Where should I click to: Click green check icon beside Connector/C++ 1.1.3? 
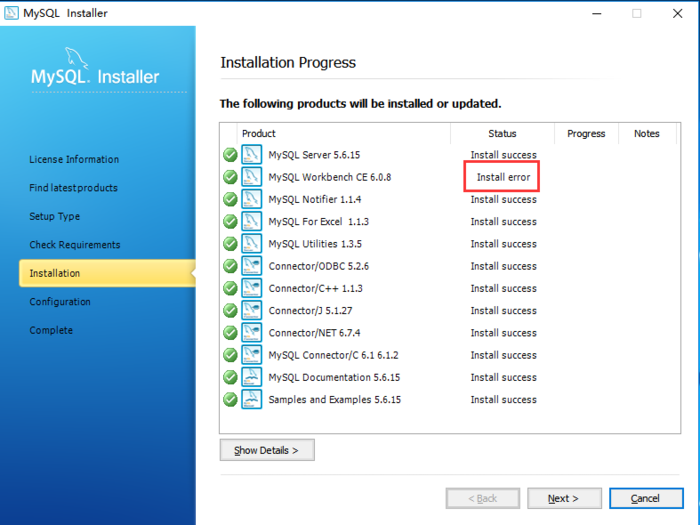pyautogui.click(x=230, y=288)
